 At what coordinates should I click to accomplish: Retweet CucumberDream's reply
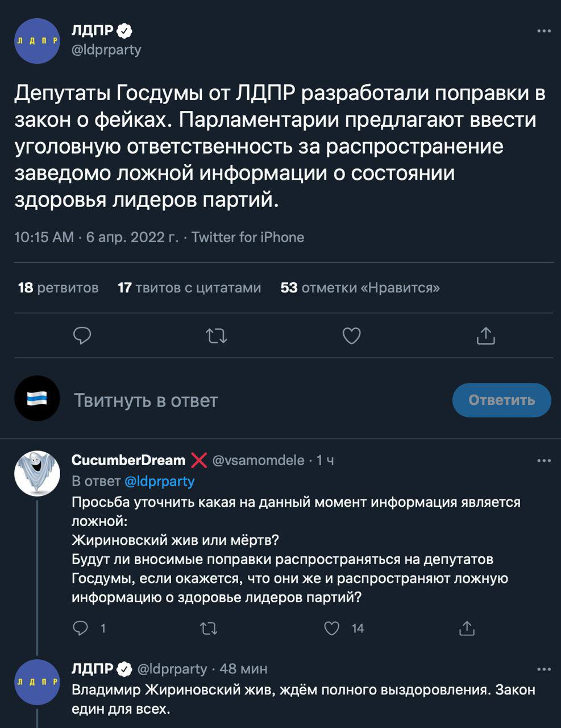(209, 628)
